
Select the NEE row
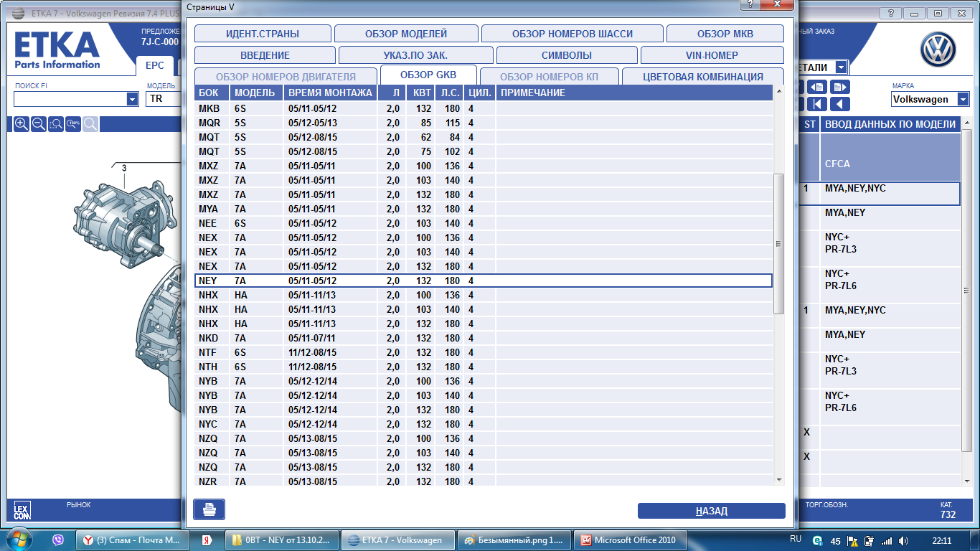(484, 223)
